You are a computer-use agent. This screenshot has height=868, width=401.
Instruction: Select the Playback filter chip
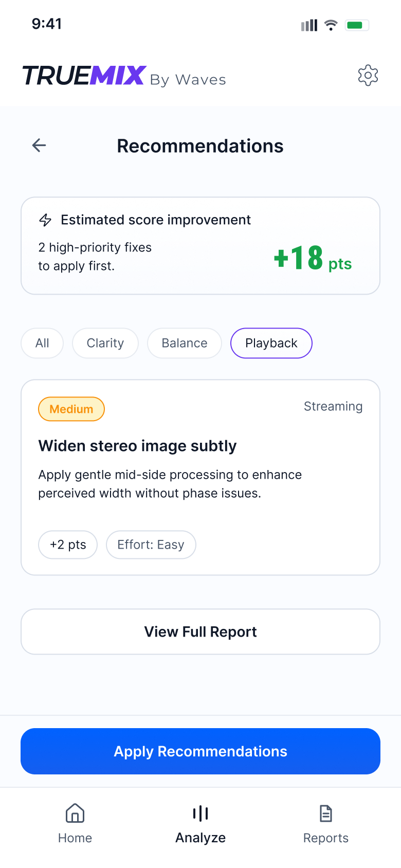(271, 343)
